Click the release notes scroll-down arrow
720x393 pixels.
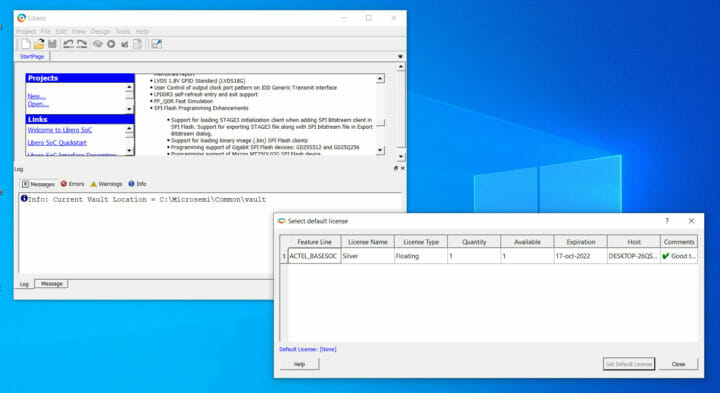pos(380,150)
